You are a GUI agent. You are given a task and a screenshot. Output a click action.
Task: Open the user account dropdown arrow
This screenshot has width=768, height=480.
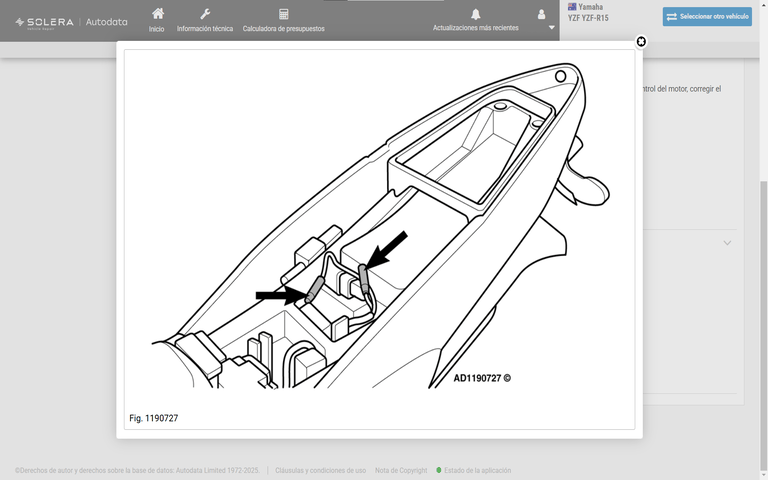click(x=552, y=28)
